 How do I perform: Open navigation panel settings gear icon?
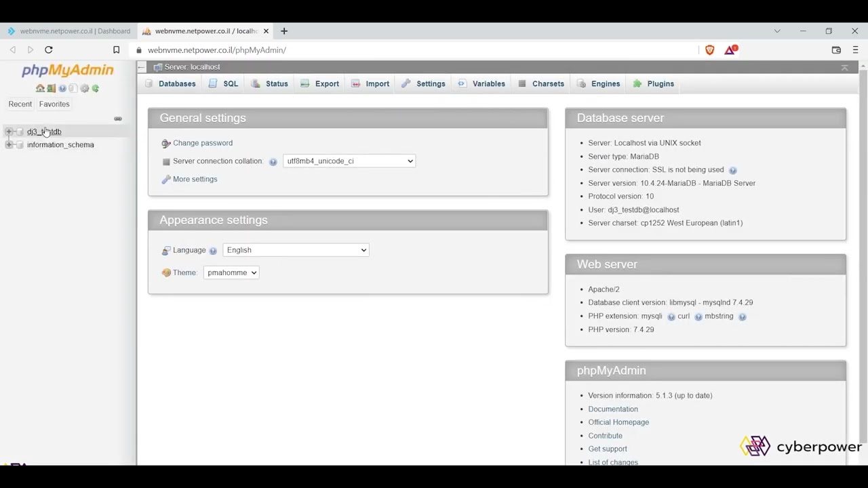tap(85, 88)
